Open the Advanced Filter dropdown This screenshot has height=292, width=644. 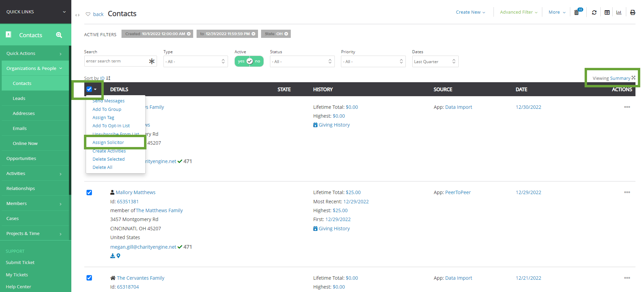click(519, 12)
